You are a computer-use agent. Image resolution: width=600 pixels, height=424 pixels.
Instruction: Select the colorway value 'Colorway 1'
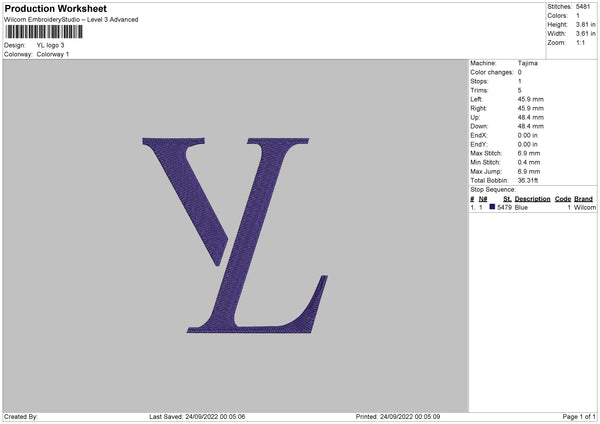click(53, 54)
